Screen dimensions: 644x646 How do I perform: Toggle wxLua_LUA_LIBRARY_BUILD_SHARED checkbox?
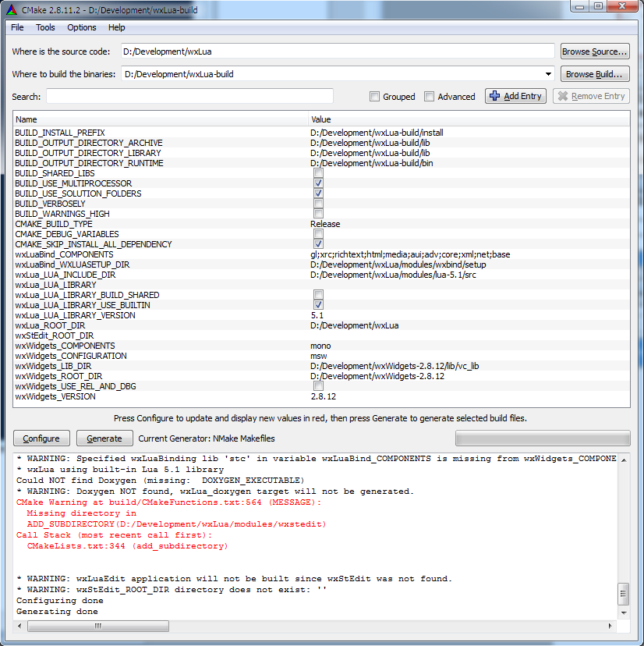tap(318, 295)
